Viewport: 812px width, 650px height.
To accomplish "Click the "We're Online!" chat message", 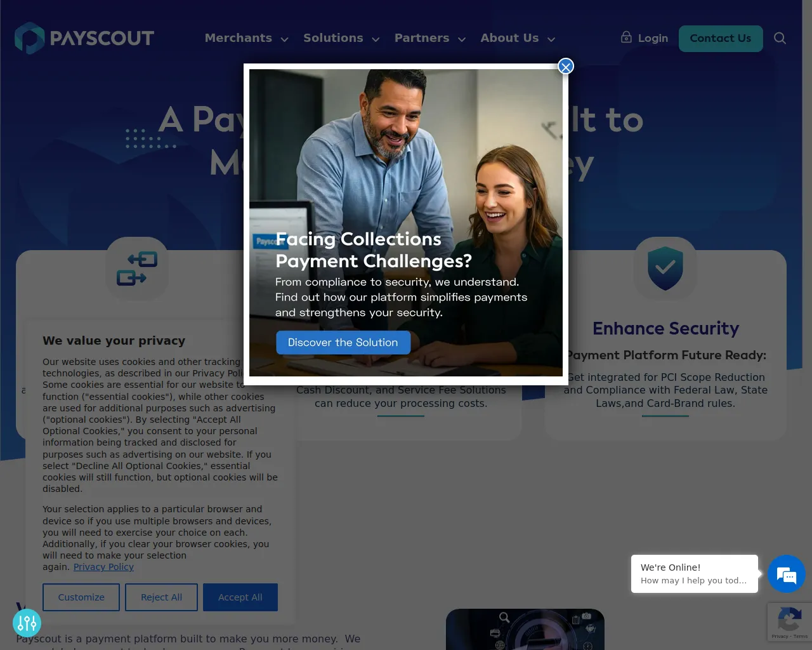I will point(695,574).
